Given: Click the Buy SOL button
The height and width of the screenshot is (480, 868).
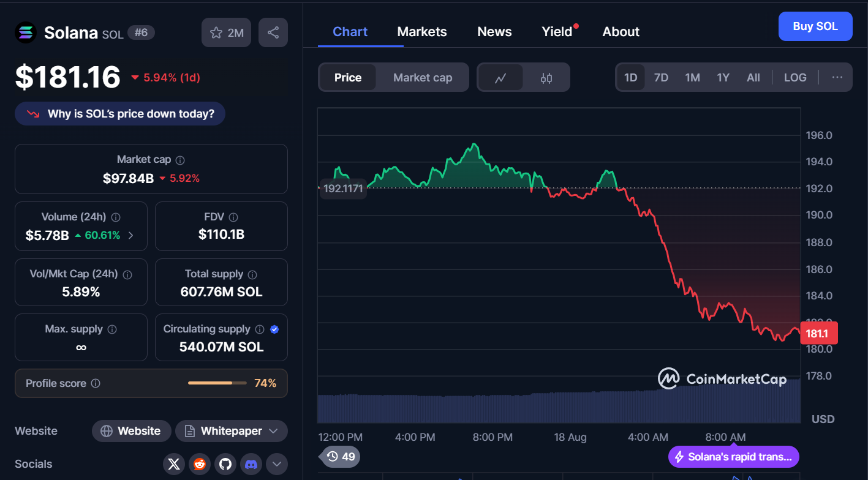Looking at the screenshot, I should click(815, 26).
